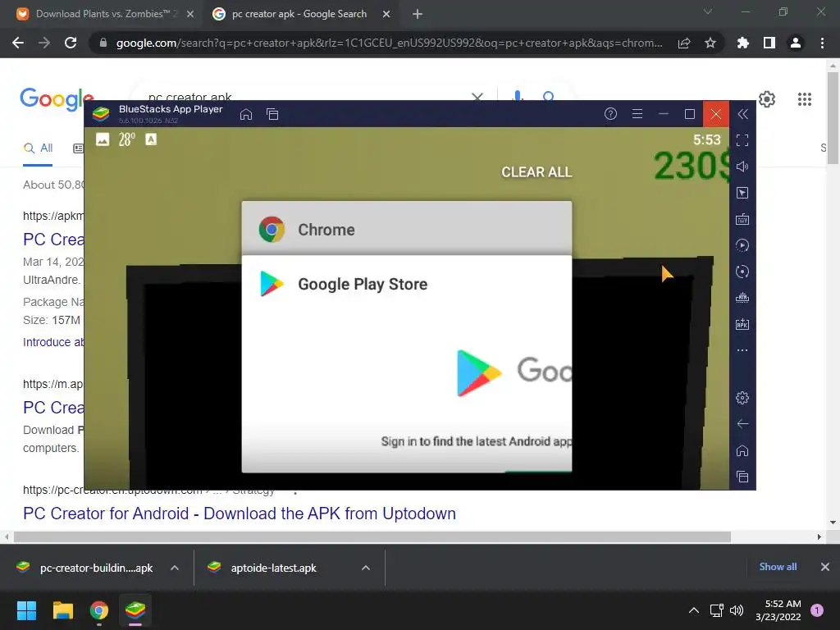Bookmark this page with star icon
The height and width of the screenshot is (630, 840).
click(x=710, y=43)
